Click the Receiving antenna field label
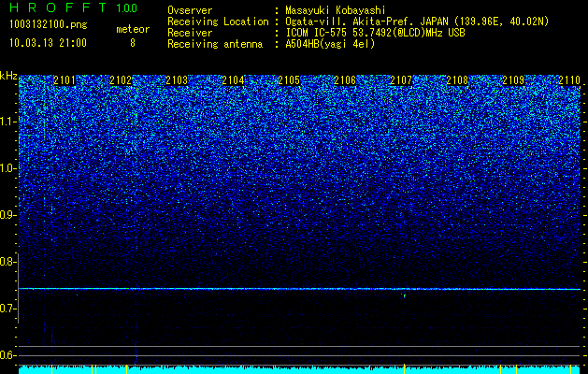The image size is (588, 374). (x=215, y=44)
